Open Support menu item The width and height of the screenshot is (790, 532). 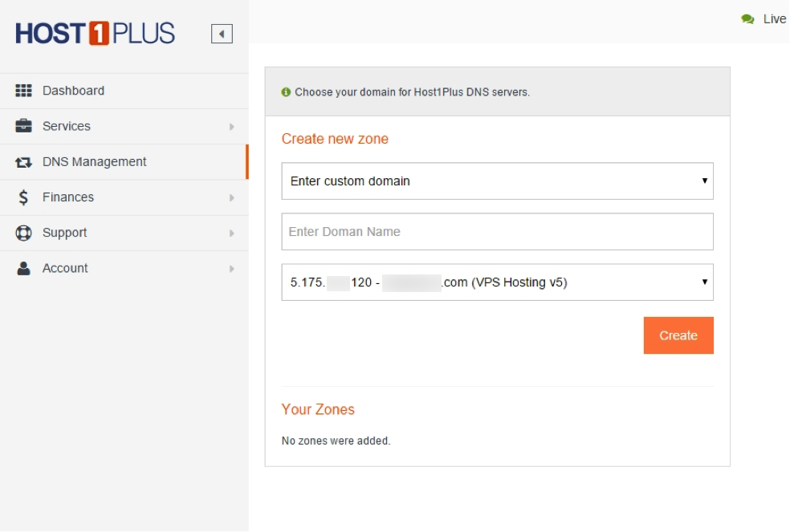124,233
